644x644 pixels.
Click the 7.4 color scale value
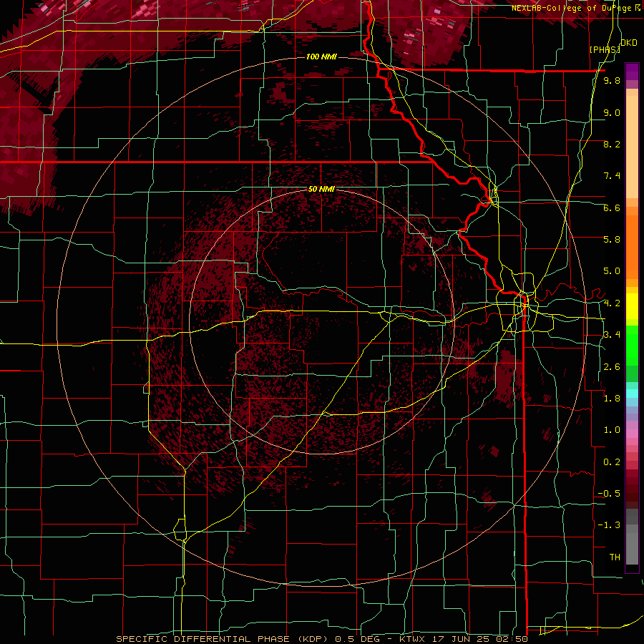tap(612, 176)
